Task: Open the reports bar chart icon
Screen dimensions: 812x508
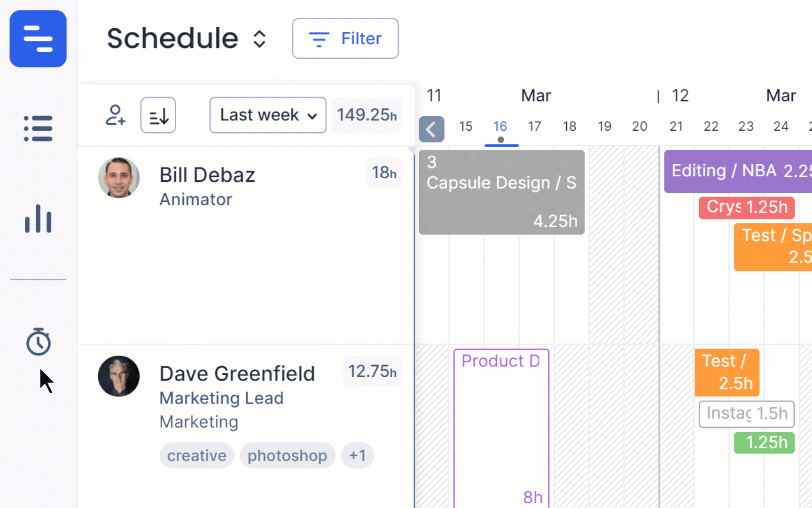Action: (38, 219)
